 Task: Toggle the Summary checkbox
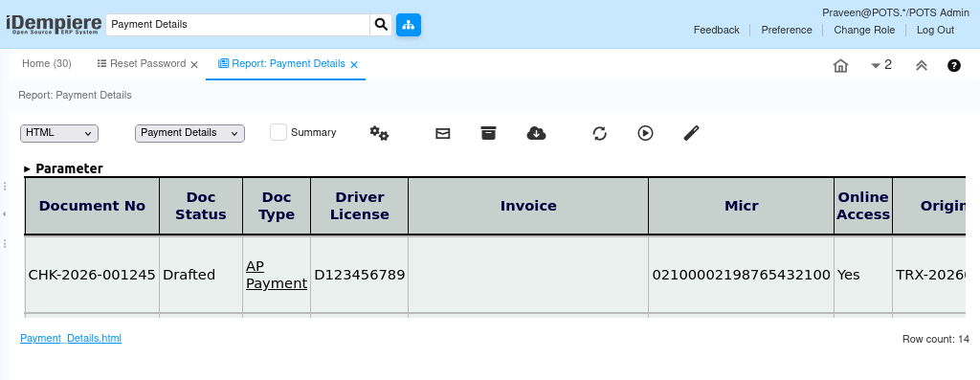point(278,132)
